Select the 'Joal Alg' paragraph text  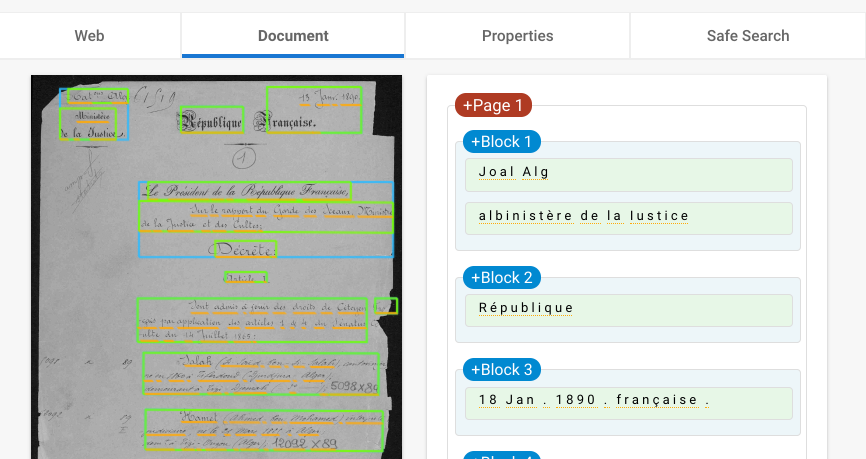[629, 175]
